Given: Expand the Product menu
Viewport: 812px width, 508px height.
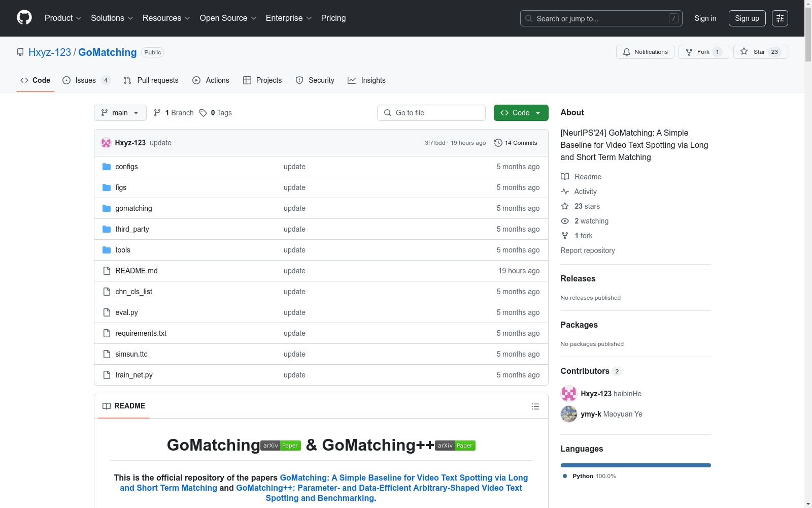Looking at the screenshot, I should tap(63, 18).
